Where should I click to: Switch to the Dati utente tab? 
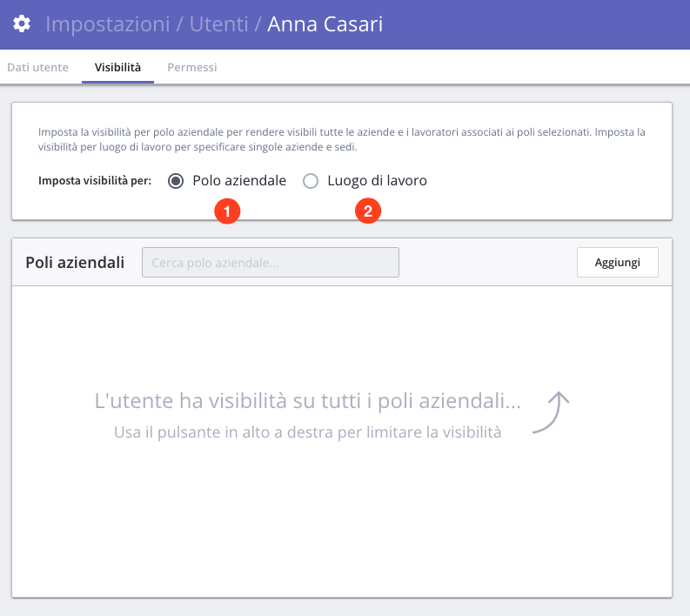37,67
